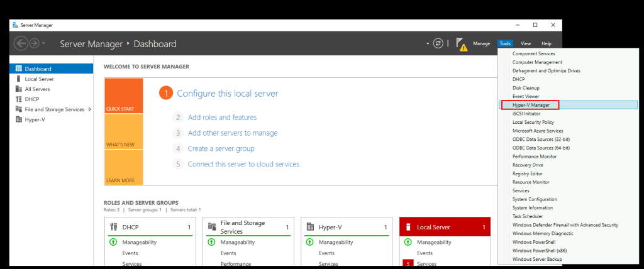The width and height of the screenshot is (644, 269).
Task: Click the What's New tile
Action: point(124,132)
